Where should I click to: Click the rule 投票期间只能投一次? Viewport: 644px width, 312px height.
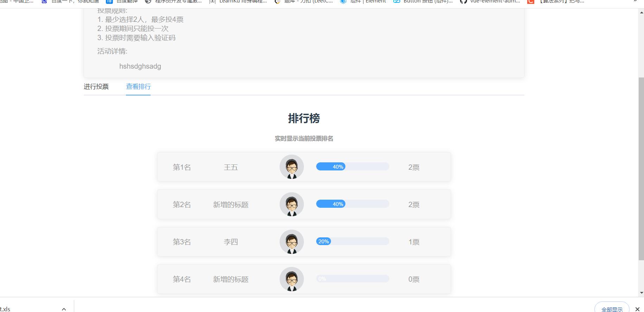(x=133, y=29)
